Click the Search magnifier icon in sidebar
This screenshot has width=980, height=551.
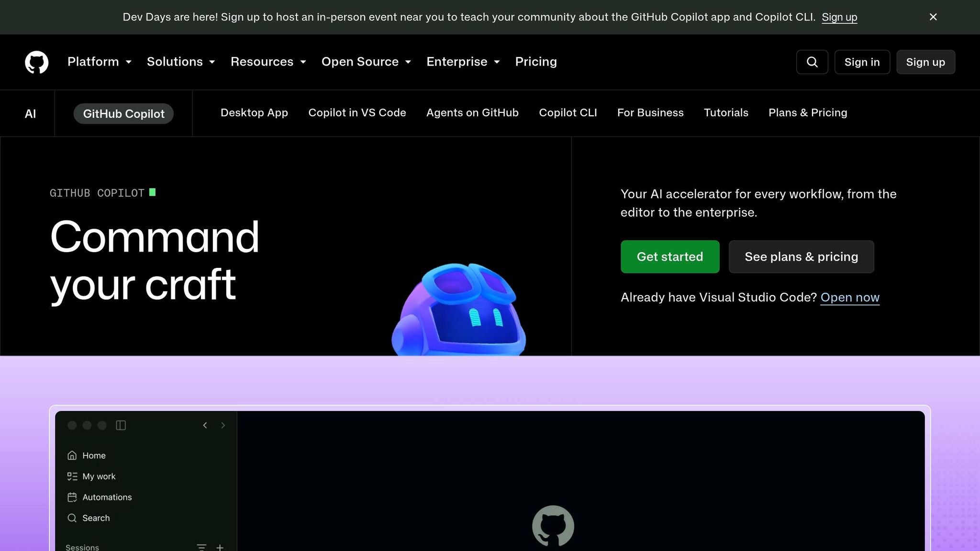pos(72,518)
